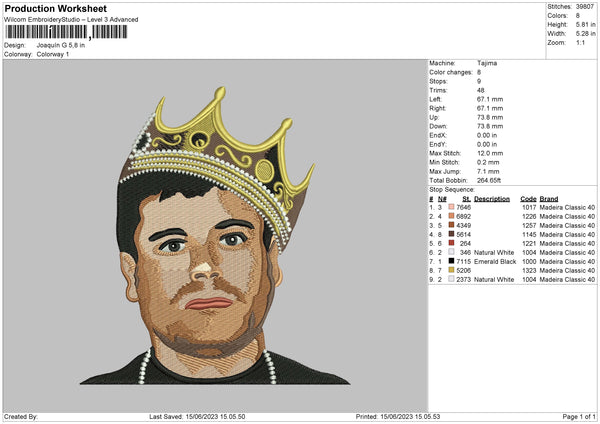Click the 'Up:' measurement label

click(434, 117)
